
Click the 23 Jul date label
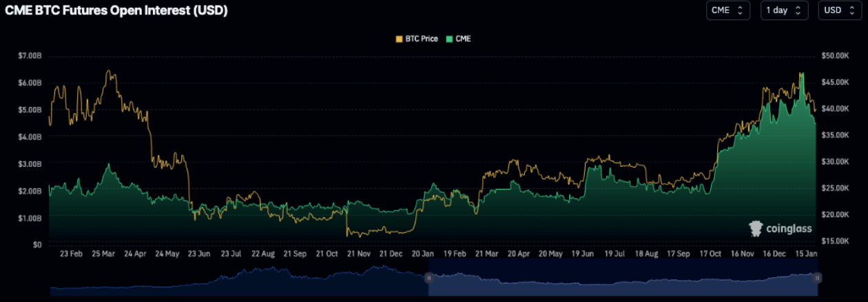231,254
